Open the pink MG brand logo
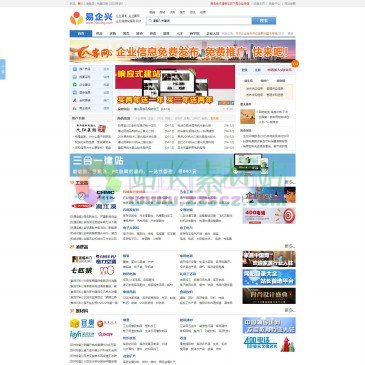Screen dimensions: 365x365 pos(107,270)
